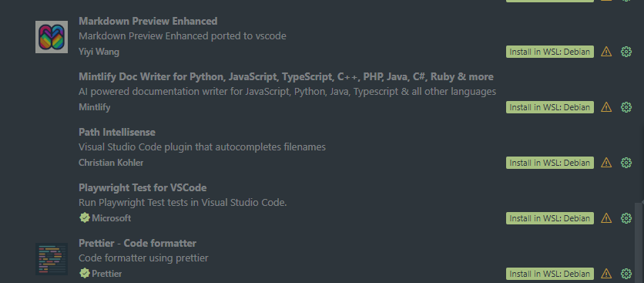Open Manage gear for Path Intellisense
This screenshot has width=644, height=283.
[626, 163]
